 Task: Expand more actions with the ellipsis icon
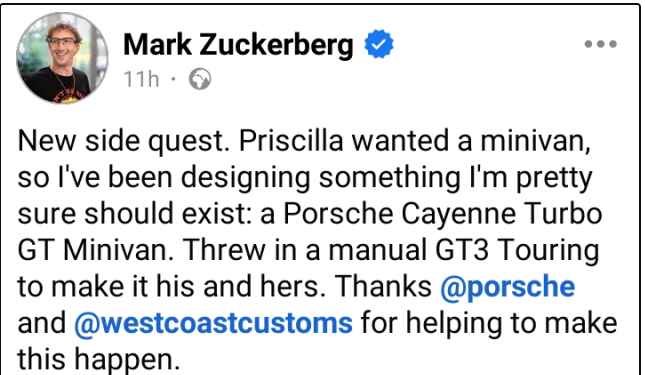601,44
